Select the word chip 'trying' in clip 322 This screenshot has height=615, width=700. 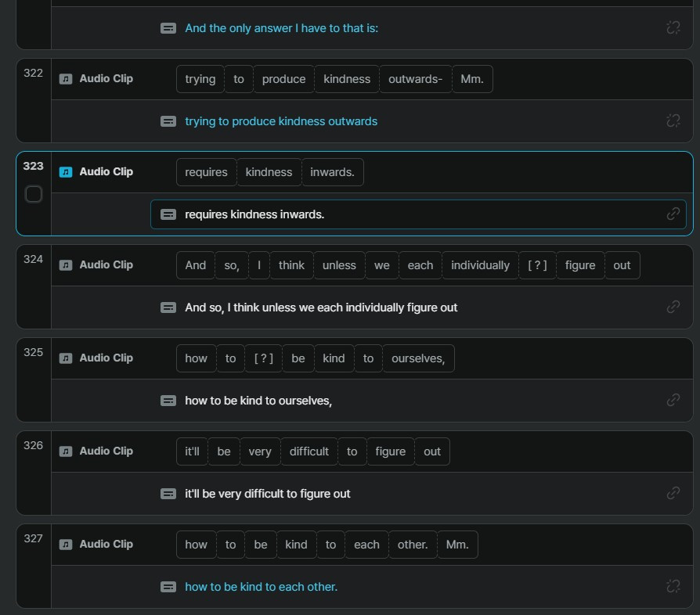point(200,79)
